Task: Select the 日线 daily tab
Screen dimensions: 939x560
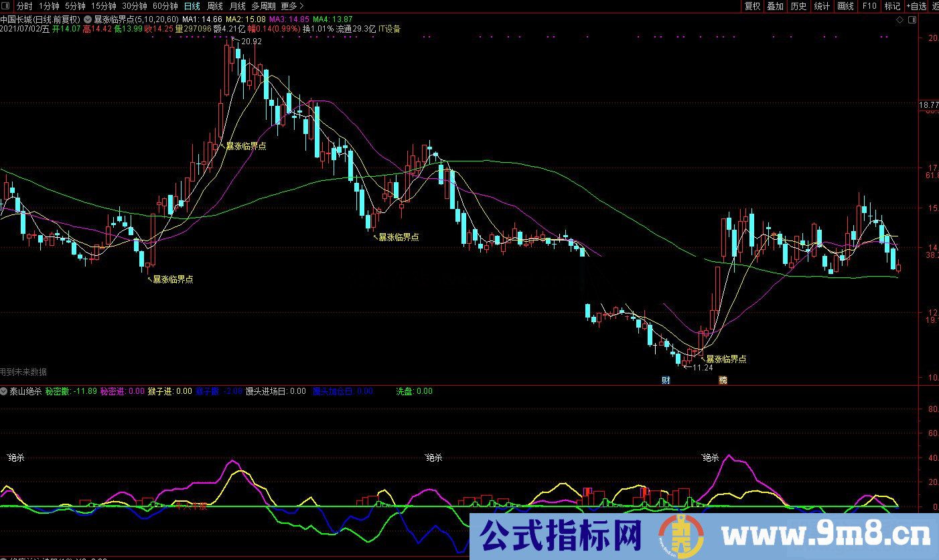Action: pos(192,6)
